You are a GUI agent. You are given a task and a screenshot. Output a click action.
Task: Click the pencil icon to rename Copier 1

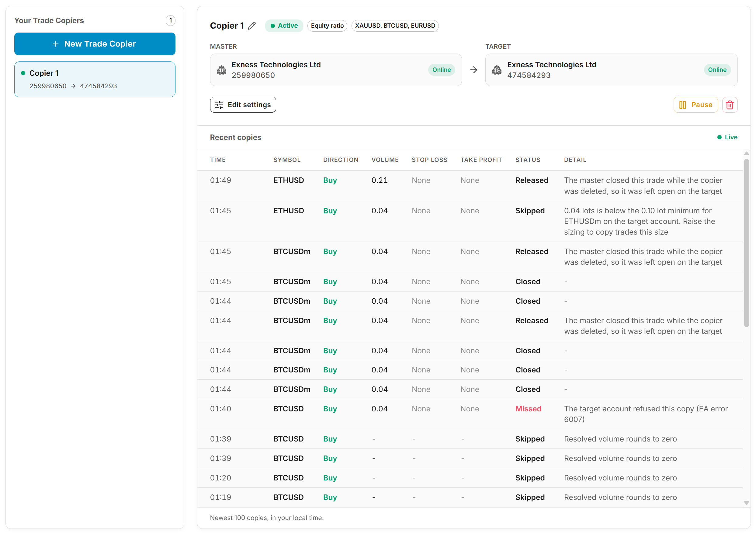point(252,26)
